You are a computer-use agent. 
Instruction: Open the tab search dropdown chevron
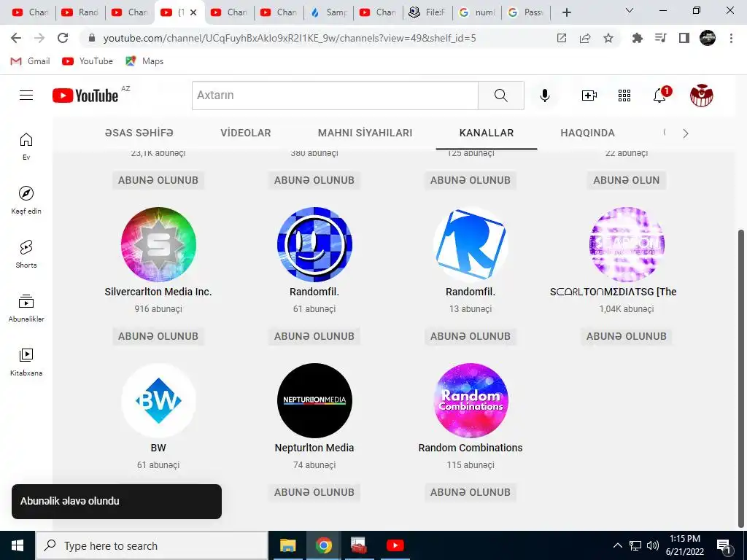coord(630,10)
